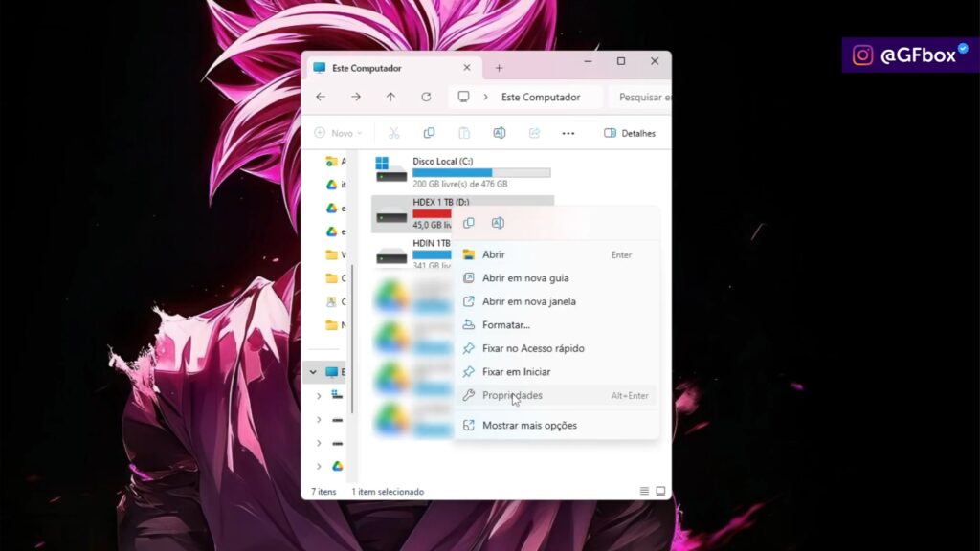Close the Este Computador tab

[467, 68]
